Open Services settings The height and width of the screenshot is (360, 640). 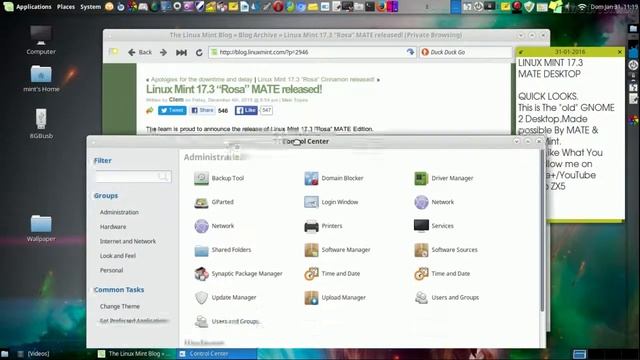434,226
